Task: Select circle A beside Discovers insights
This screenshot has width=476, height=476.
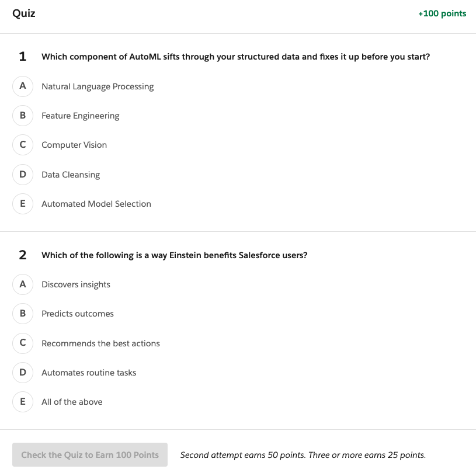Action: click(23, 284)
